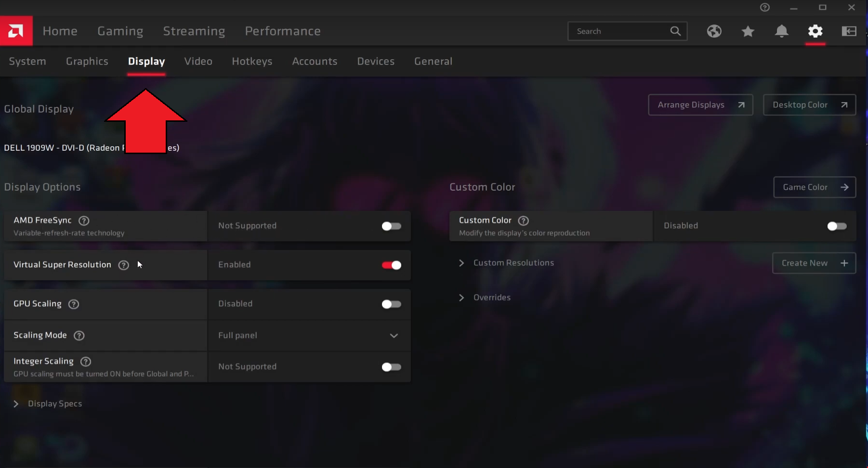Viewport: 868px width, 468px height.
Task: Click the search magnifier icon
Action: tap(675, 31)
